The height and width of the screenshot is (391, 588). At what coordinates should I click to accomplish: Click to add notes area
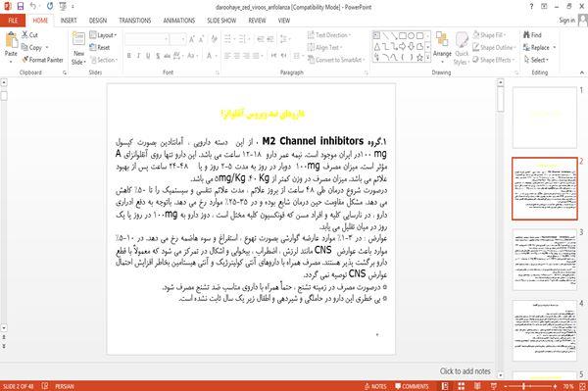coord(465,371)
